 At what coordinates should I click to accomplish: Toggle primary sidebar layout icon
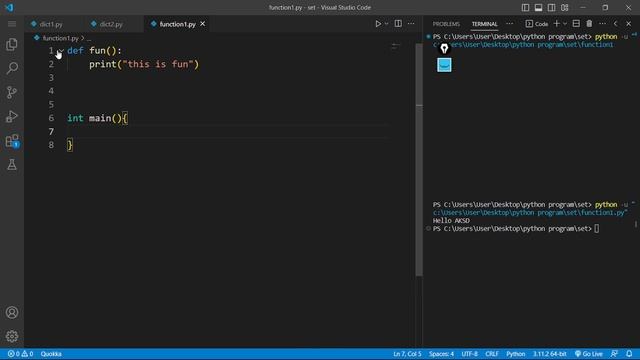tap(525, 7)
